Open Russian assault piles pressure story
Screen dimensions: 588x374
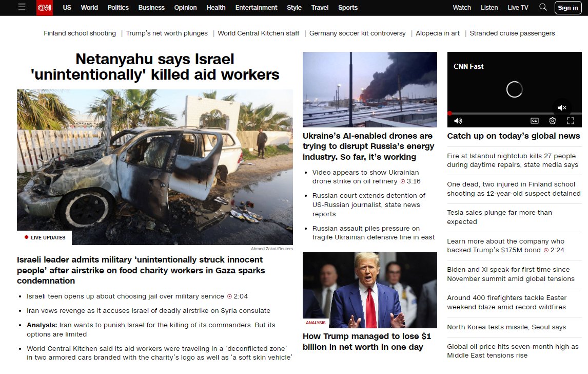pyautogui.click(x=373, y=232)
